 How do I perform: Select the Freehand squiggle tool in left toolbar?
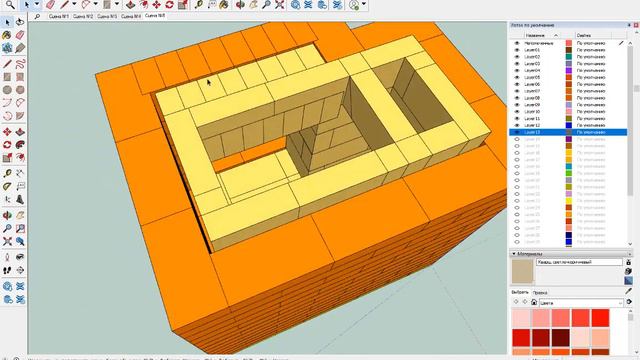pos(20,64)
